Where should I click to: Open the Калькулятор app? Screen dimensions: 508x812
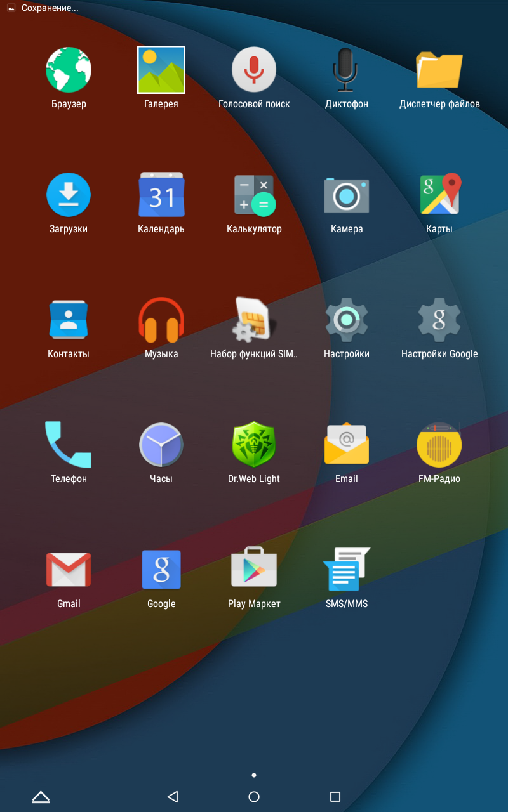click(254, 195)
